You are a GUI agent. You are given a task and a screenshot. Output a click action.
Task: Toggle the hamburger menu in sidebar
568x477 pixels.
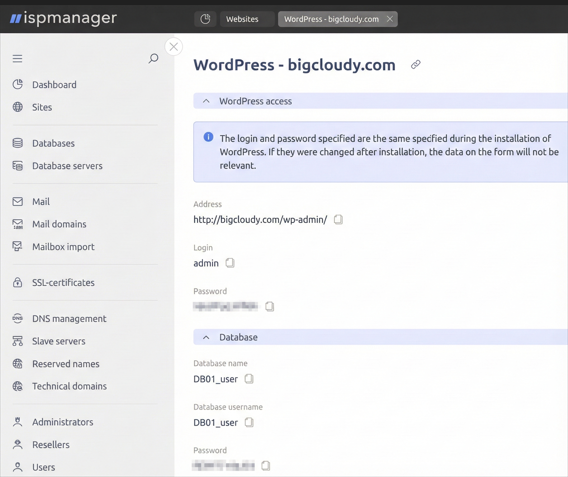tap(17, 58)
